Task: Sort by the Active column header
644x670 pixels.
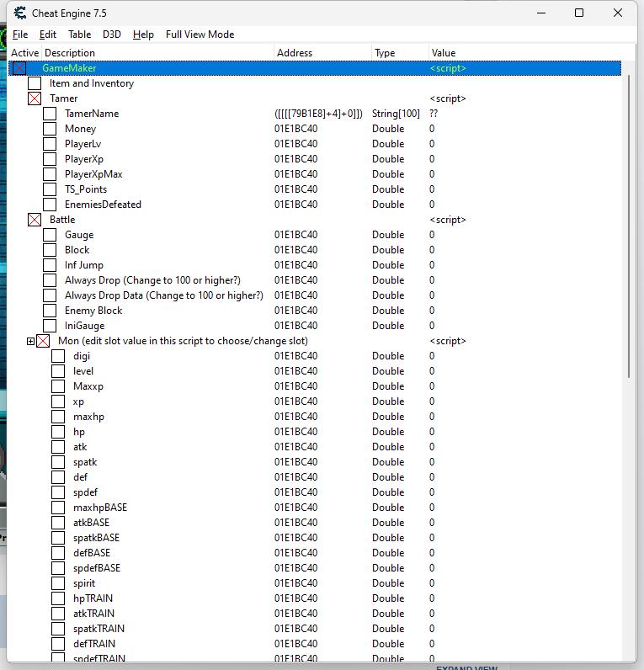Action: (24, 52)
